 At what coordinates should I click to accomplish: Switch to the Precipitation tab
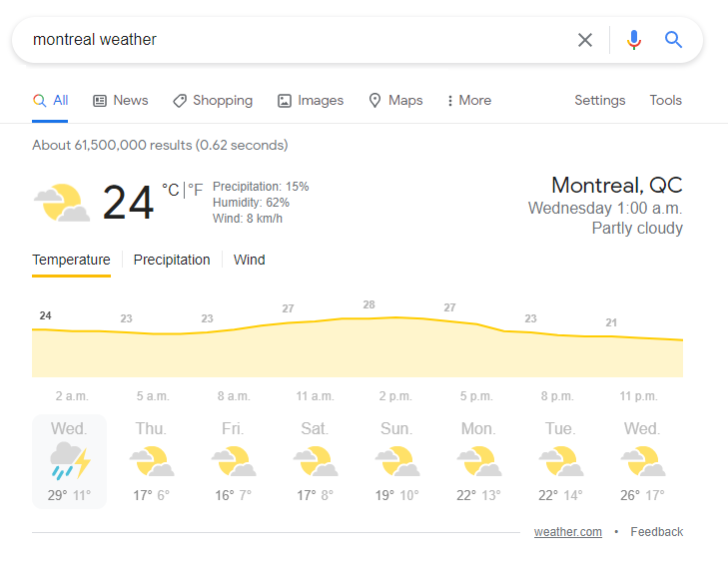point(172,260)
